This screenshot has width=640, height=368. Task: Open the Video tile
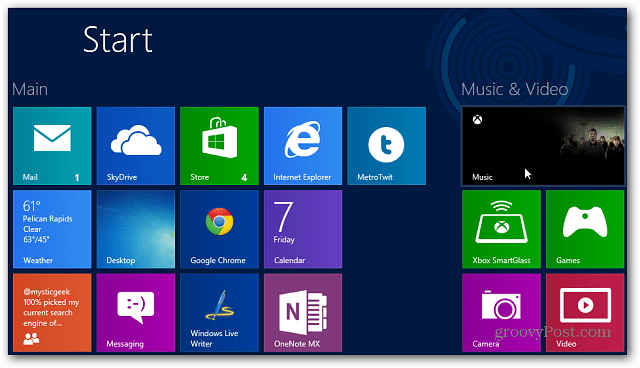[585, 313]
